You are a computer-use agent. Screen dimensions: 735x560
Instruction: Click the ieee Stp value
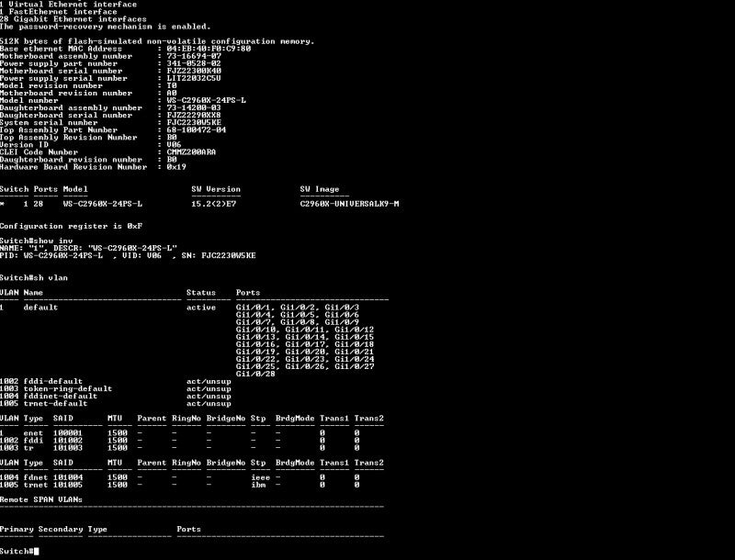click(261, 477)
